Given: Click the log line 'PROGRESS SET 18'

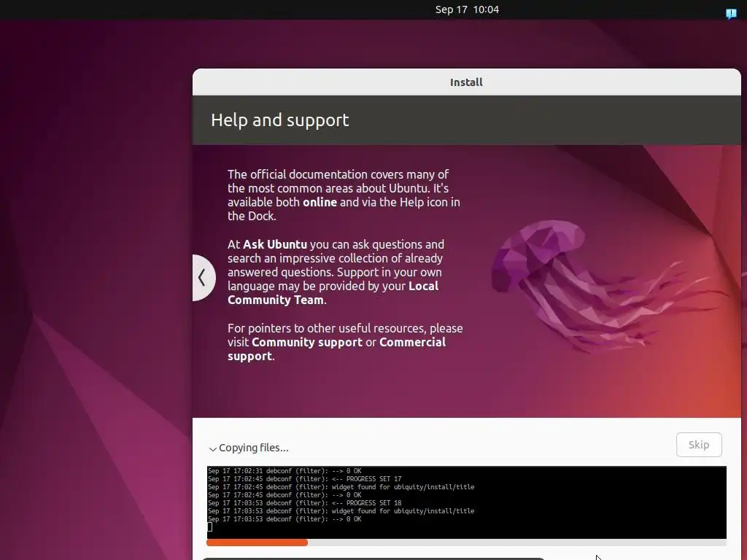Looking at the screenshot, I should click(x=305, y=503).
